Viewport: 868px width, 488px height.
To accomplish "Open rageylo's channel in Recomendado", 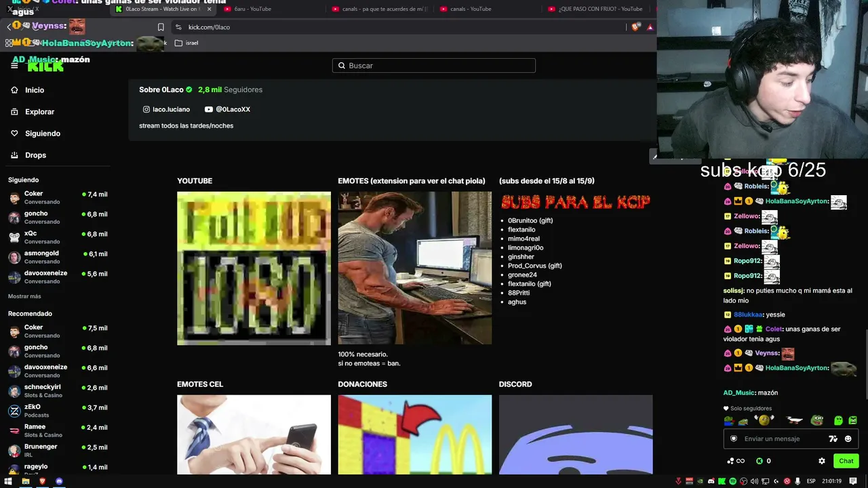I will pyautogui.click(x=58, y=468).
